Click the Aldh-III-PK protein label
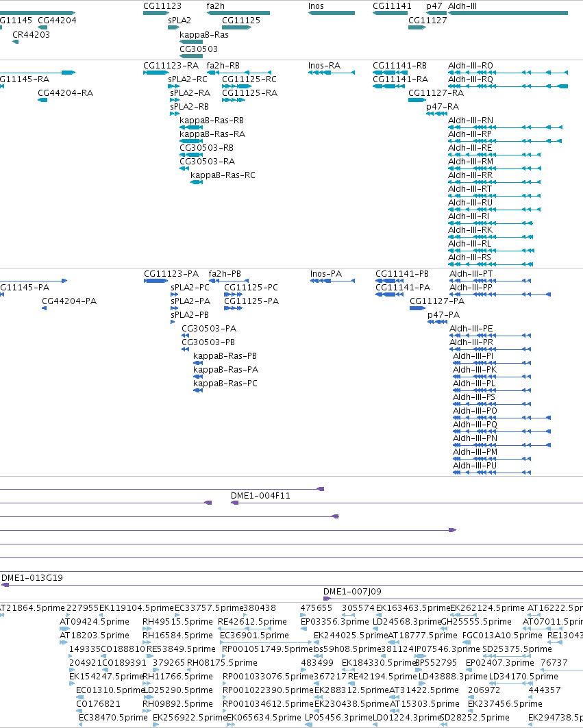The height and width of the screenshot is (728, 583). coord(475,370)
